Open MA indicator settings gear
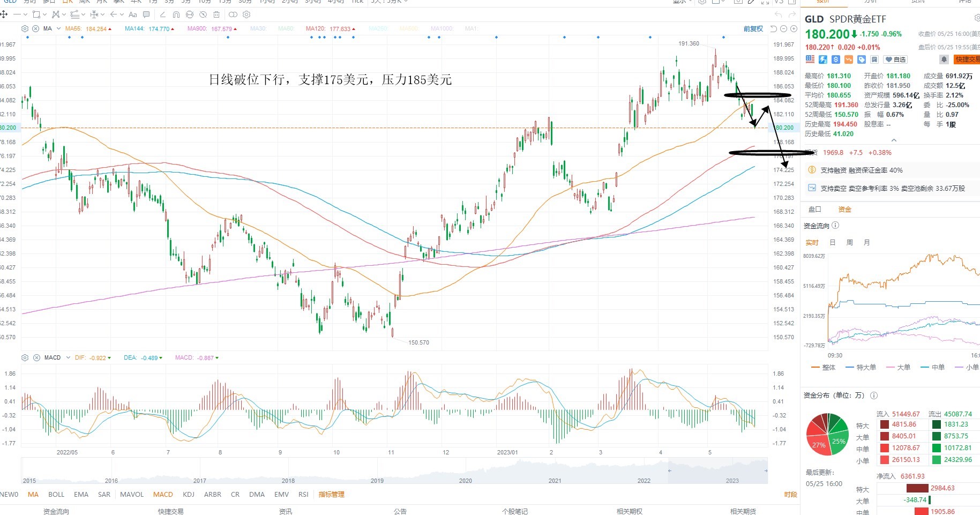 pos(25,28)
